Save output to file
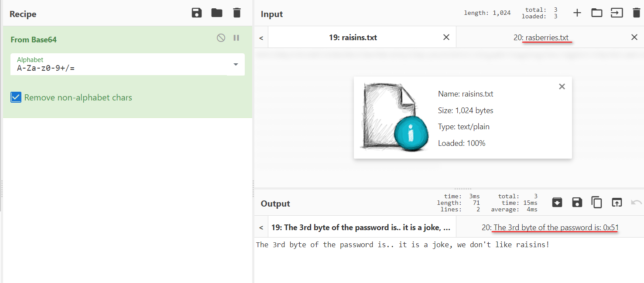This screenshot has width=644, height=283. 577,202
